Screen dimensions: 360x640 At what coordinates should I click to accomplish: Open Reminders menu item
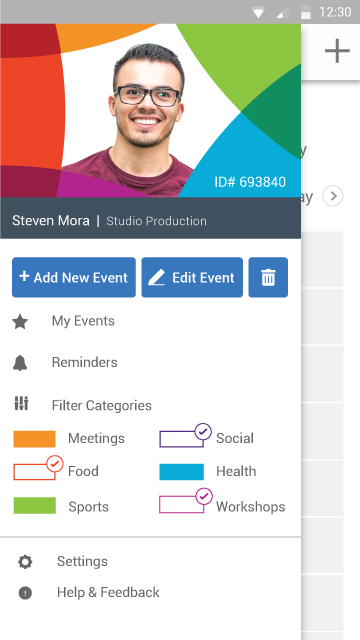[x=84, y=362]
